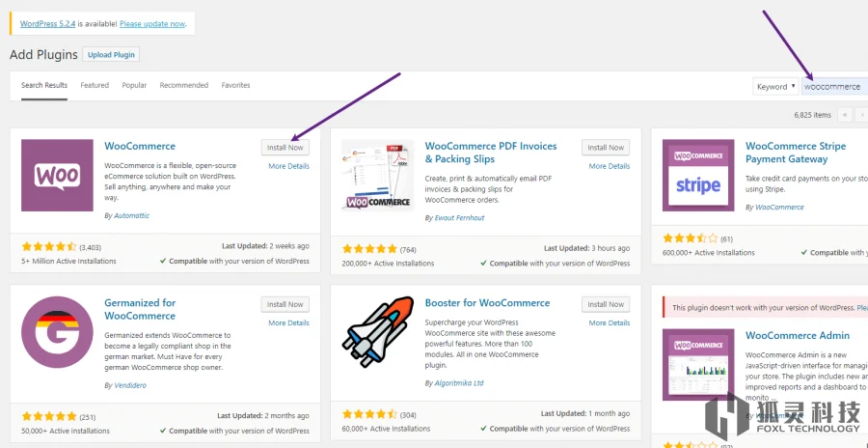Install WooCommerce PDF Invoices & Packing Slips
Image resolution: width=868 pixels, height=448 pixels.
606,148
